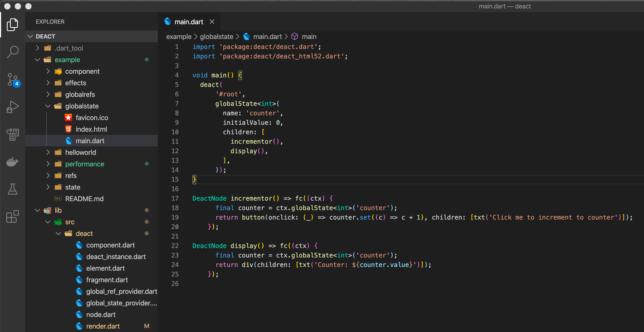This screenshot has width=644, height=332.
Task: Open the Extensions view icon
Action: click(x=12, y=216)
